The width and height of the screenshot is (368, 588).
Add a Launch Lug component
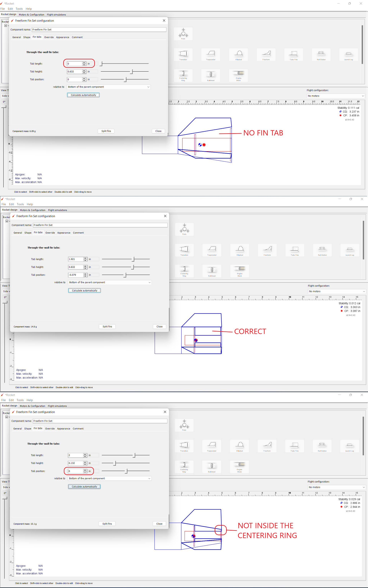348,54
